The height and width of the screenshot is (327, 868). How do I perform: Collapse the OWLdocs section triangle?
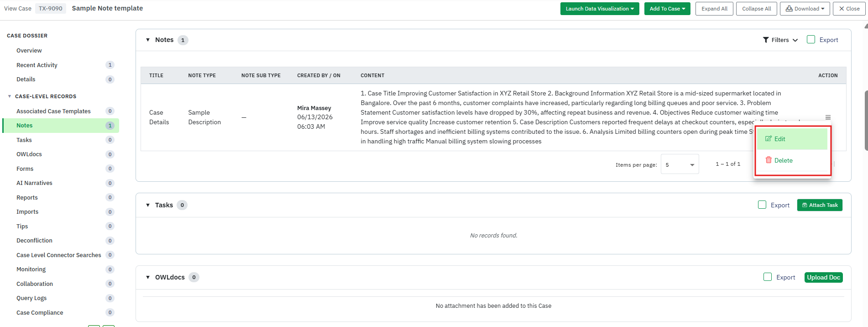click(x=148, y=277)
